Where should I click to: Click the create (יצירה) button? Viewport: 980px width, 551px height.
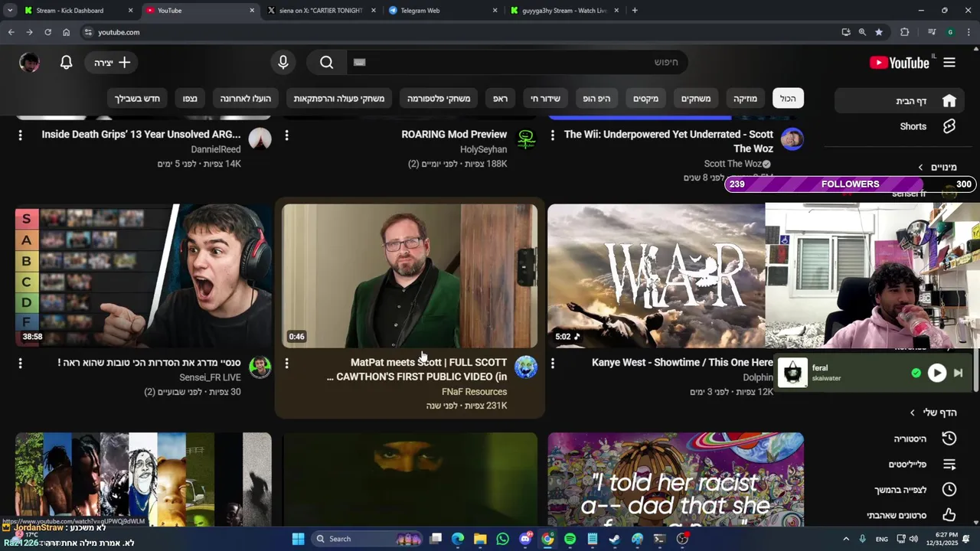point(112,63)
